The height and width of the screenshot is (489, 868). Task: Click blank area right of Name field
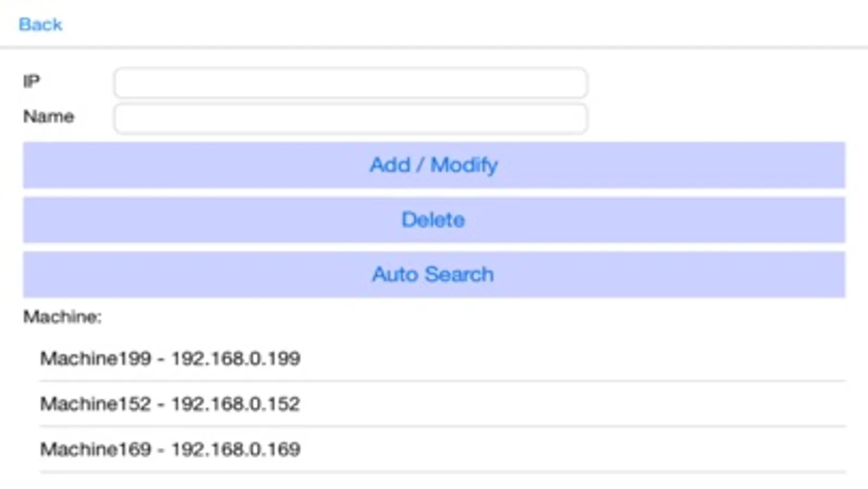tap(717, 118)
